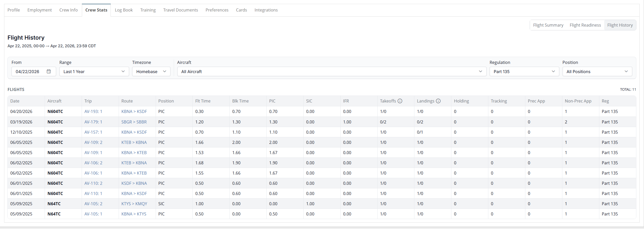The height and width of the screenshot is (229, 644).
Task: Open trip link AV-105: 2
Action: click(93, 204)
